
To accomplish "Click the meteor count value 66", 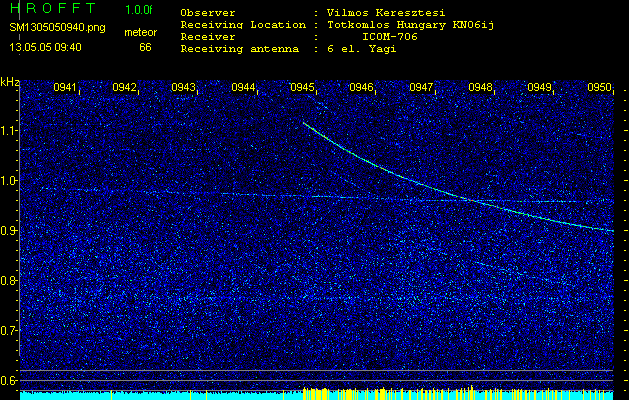I will click(x=145, y=47).
